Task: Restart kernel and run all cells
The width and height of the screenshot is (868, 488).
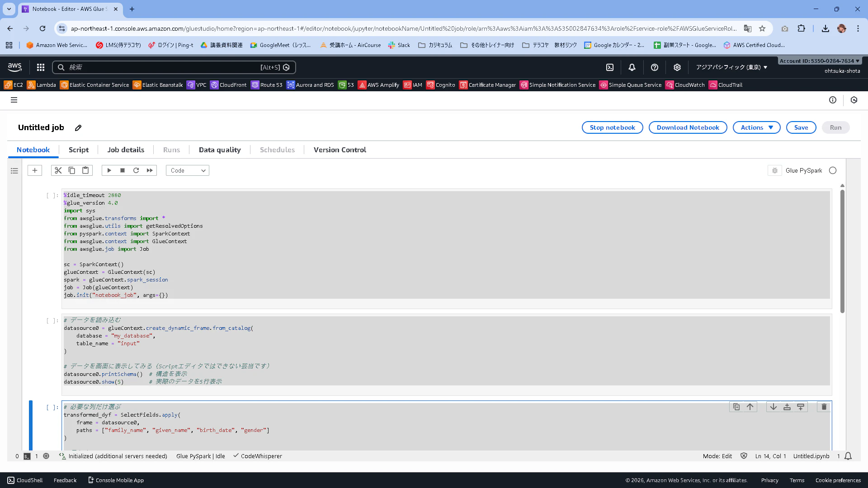Action: (150, 170)
